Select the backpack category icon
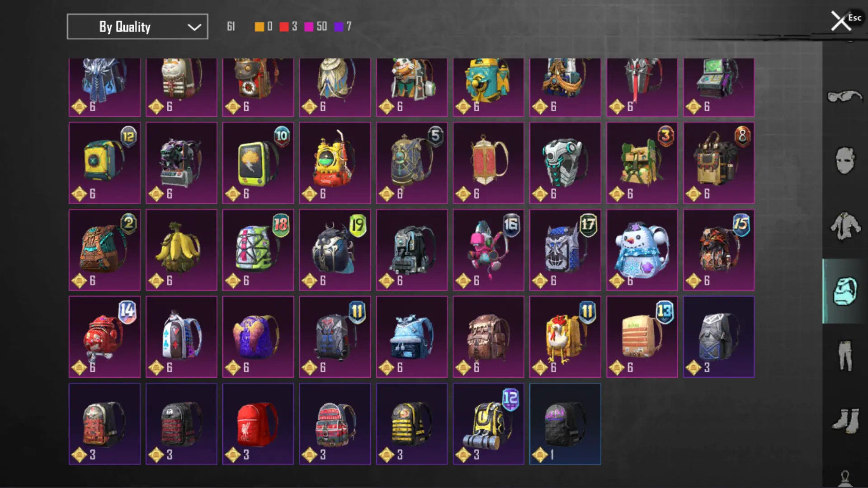Screen dimensions: 868x488 coord(844,291)
